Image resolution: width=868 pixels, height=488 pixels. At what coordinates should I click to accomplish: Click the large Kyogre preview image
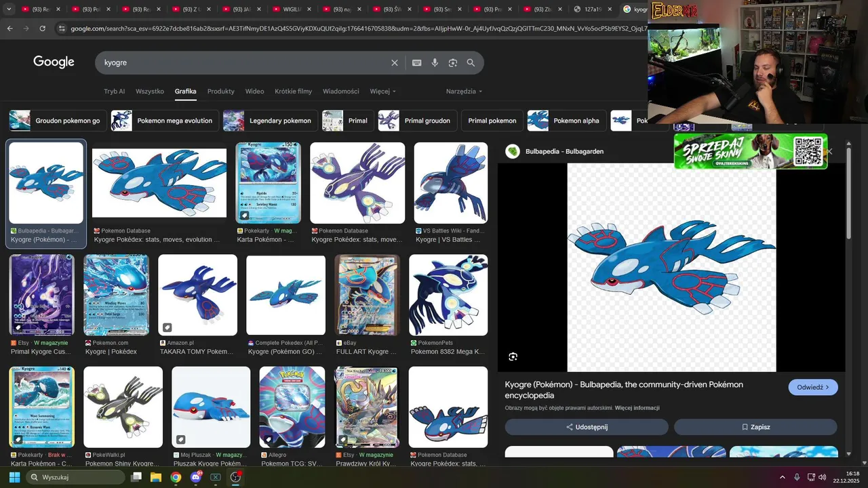(x=671, y=267)
